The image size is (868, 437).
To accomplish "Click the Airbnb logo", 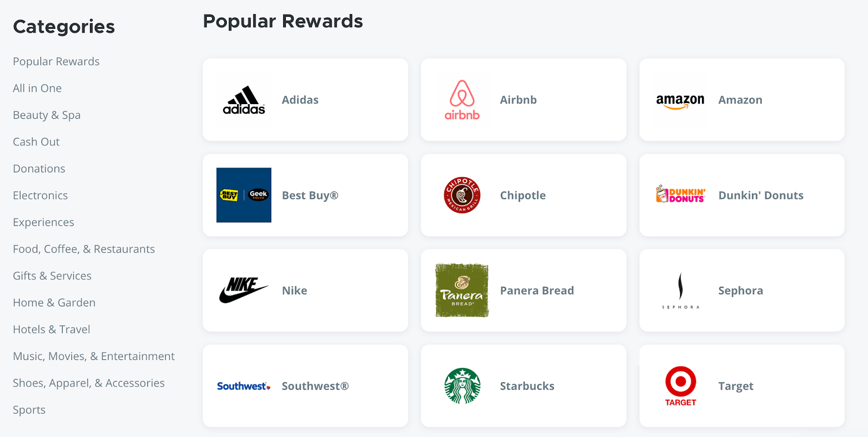I will pyautogui.click(x=461, y=100).
